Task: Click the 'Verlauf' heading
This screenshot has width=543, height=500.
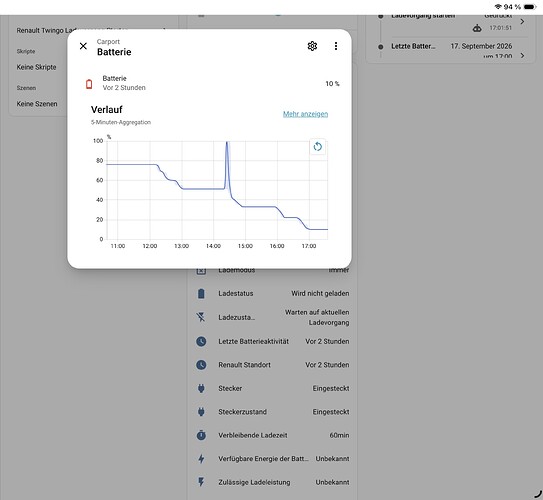Action: tap(107, 110)
